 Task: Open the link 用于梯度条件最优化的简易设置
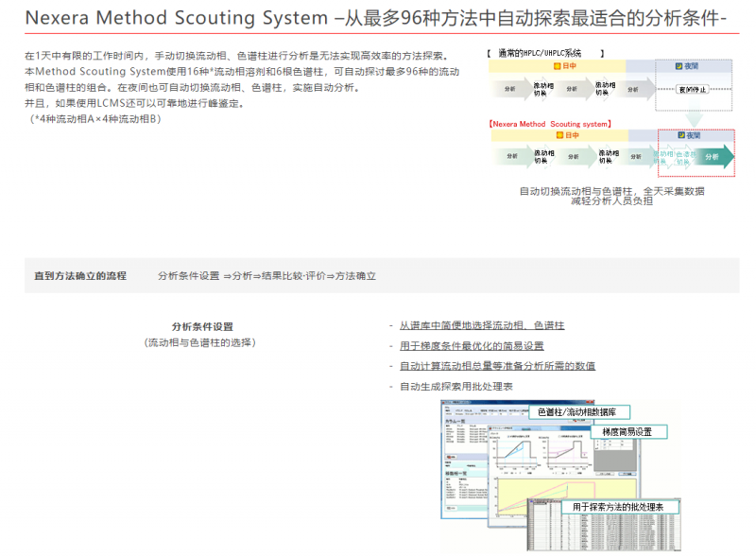[472, 346]
